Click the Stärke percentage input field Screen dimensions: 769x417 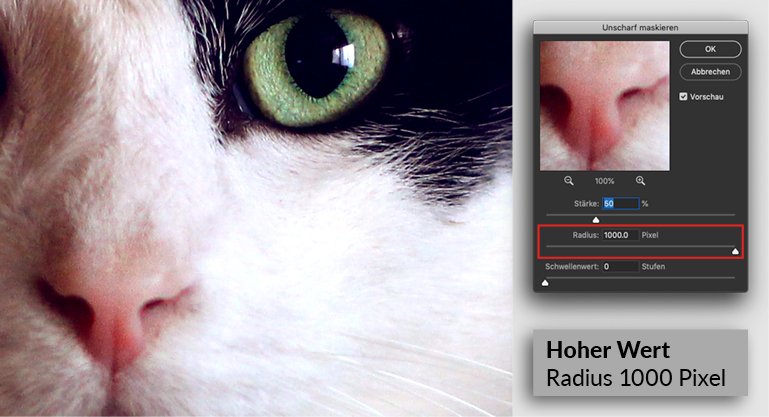pyautogui.click(x=620, y=204)
